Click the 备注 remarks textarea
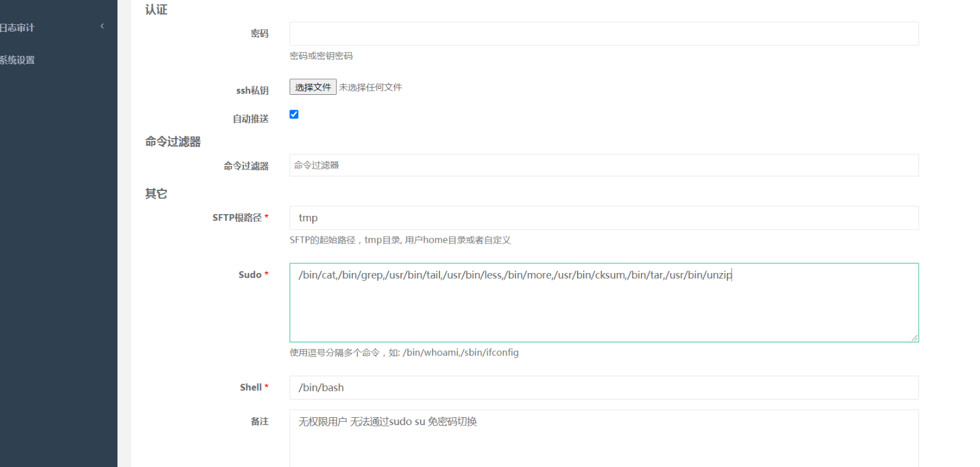 tap(604, 438)
